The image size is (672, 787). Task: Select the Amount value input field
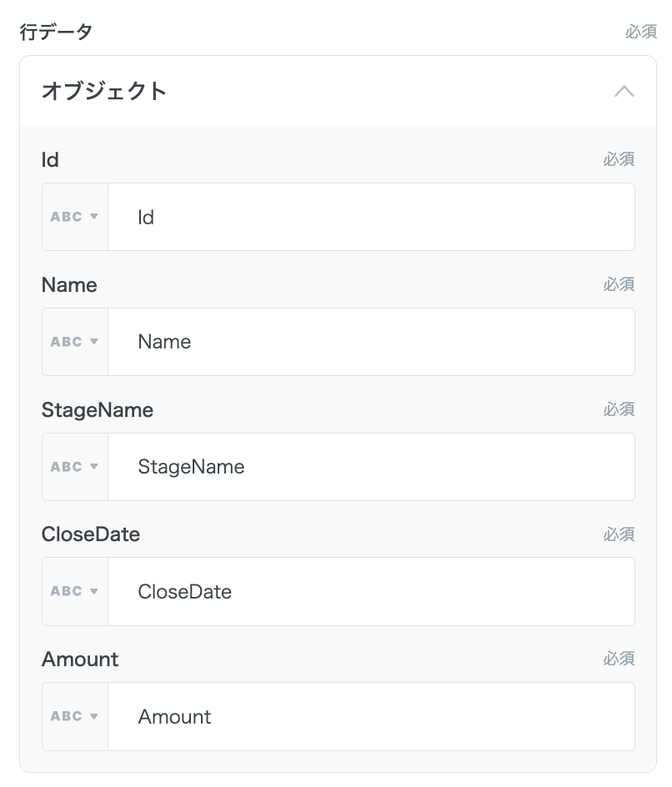point(371,717)
